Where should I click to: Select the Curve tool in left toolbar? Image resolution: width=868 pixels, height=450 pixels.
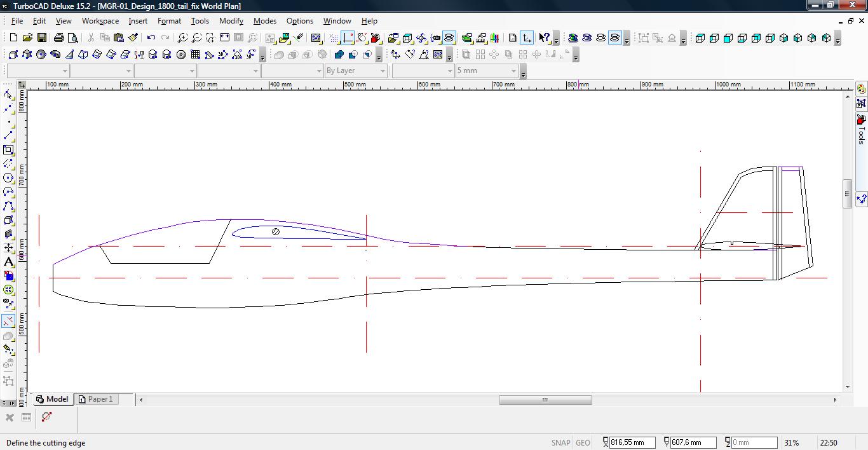[8, 206]
